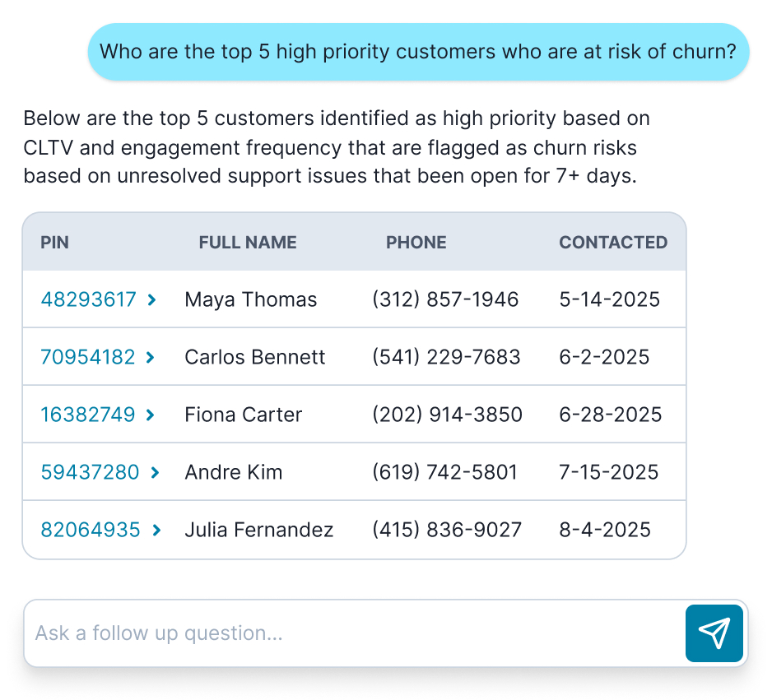Screen dimensions: 772x700
Task: Sort by the PIN column header
Action: (54, 243)
